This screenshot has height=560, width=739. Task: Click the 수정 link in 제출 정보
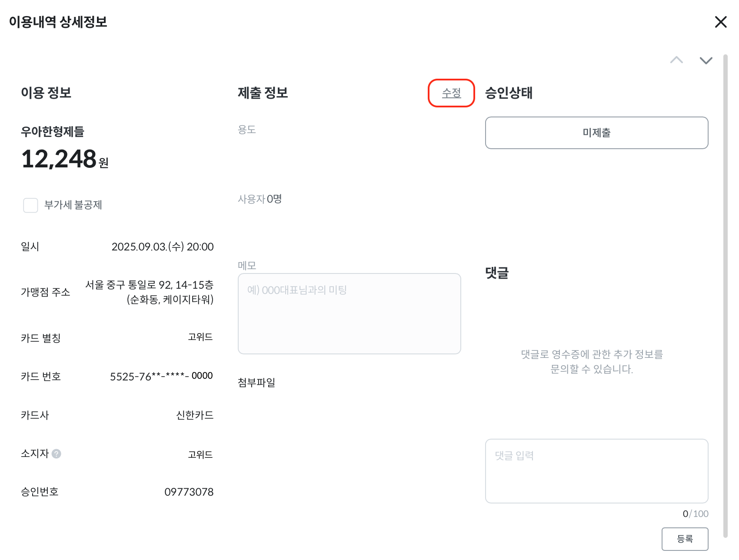click(451, 93)
